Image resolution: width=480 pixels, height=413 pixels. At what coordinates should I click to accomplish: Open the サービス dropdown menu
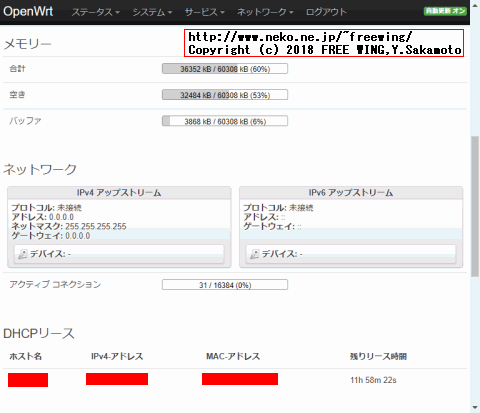click(205, 12)
